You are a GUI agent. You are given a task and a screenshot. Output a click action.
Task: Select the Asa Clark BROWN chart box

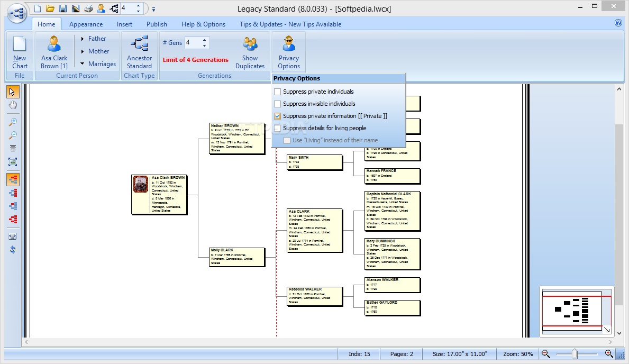tap(159, 195)
